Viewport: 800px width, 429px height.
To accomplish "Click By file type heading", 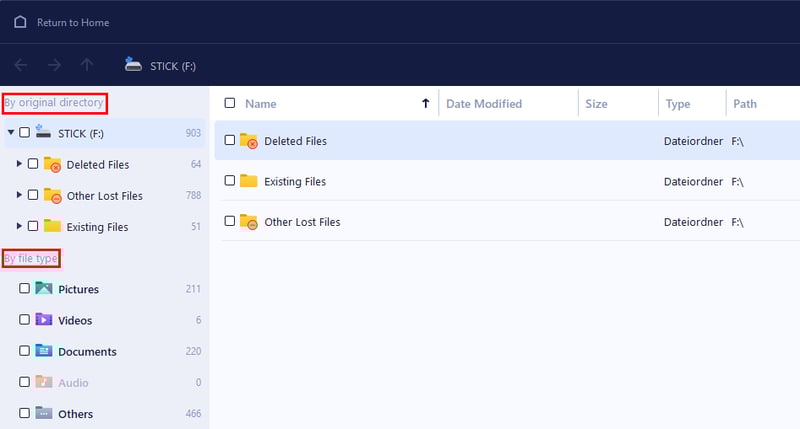I will tap(31, 258).
